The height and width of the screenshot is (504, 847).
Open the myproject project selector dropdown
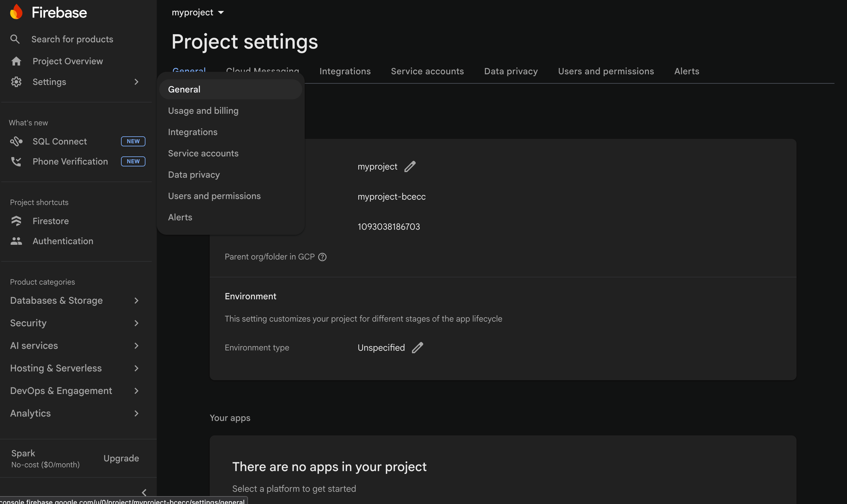(x=198, y=13)
